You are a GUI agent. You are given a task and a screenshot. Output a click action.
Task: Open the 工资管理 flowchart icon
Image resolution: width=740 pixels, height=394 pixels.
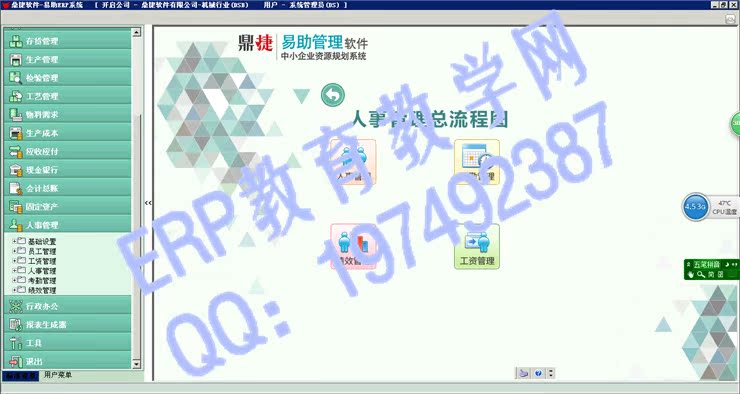[477, 246]
